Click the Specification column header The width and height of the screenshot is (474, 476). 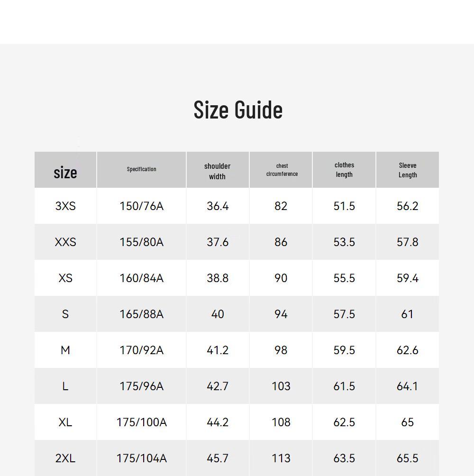point(141,169)
